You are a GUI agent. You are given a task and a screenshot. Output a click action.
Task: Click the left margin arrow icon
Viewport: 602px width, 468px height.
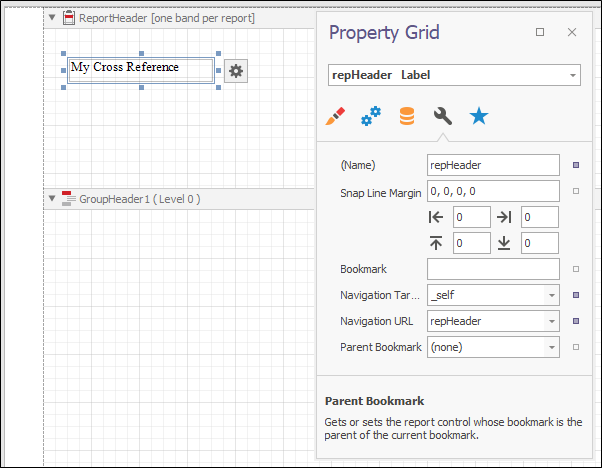pos(436,217)
